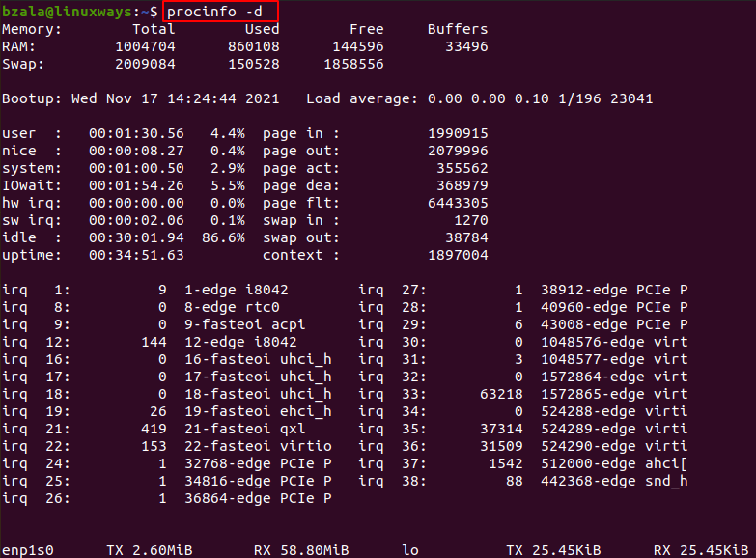Select the page in value 1990915
The image size is (756, 558).
coord(458,133)
